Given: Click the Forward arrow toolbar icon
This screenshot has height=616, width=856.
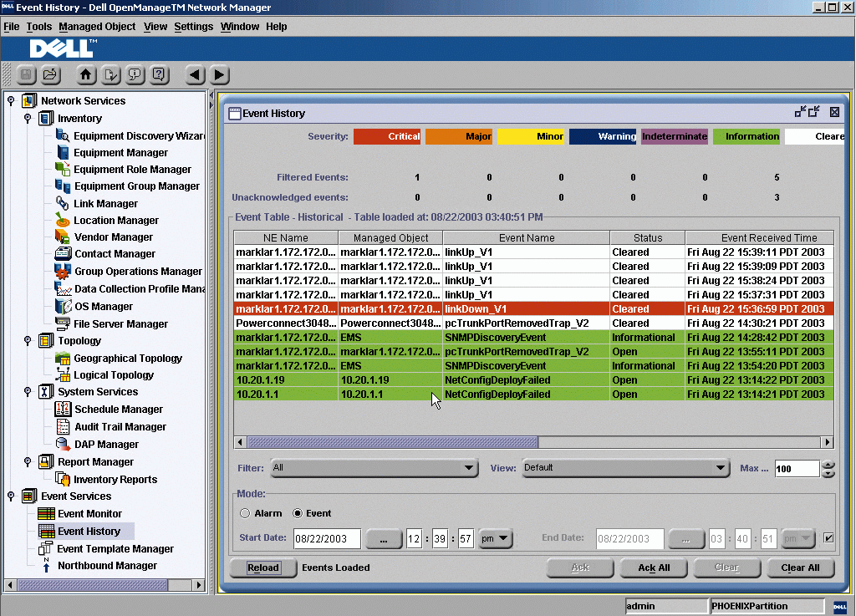Looking at the screenshot, I should coord(219,74).
